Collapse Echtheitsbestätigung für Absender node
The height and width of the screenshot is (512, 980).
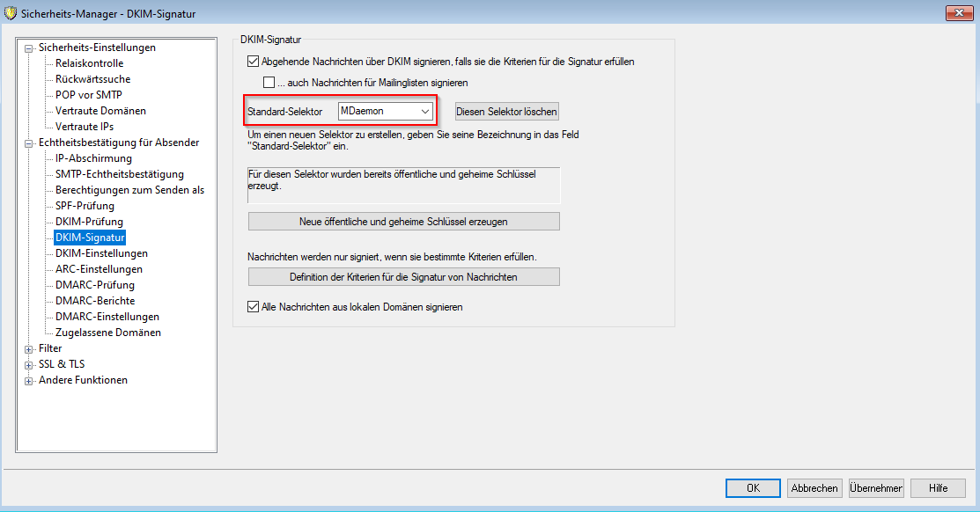click(x=29, y=143)
